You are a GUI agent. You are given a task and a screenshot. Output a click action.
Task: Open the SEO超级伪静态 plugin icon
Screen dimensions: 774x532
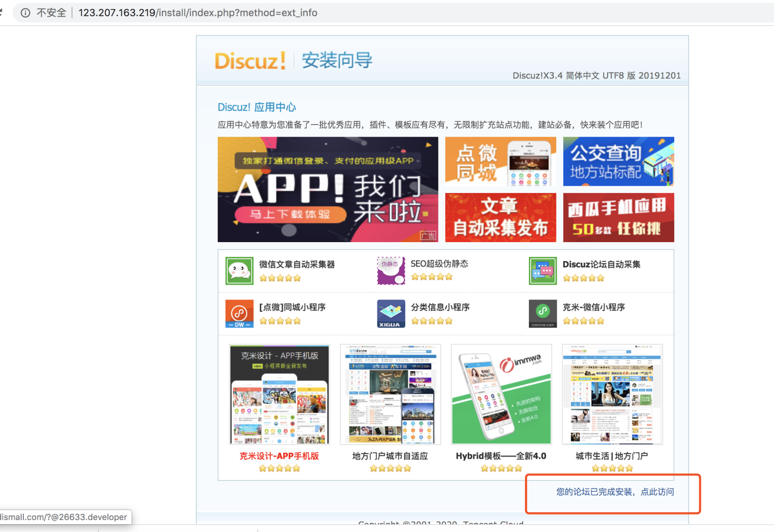(x=391, y=271)
